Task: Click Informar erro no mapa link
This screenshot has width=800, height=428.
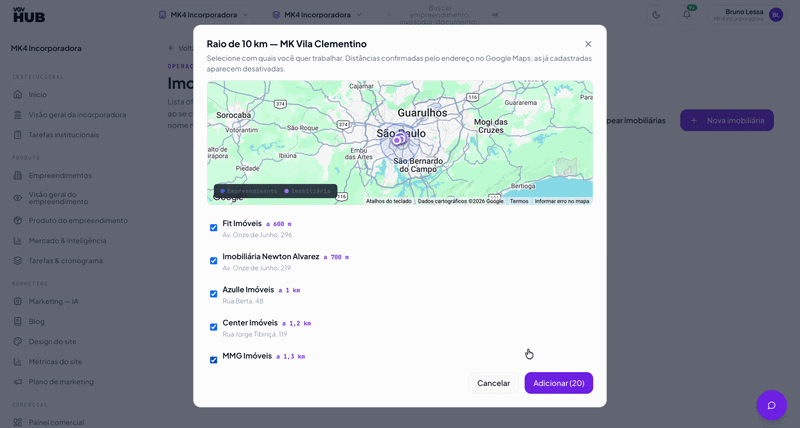Action: [x=562, y=201]
